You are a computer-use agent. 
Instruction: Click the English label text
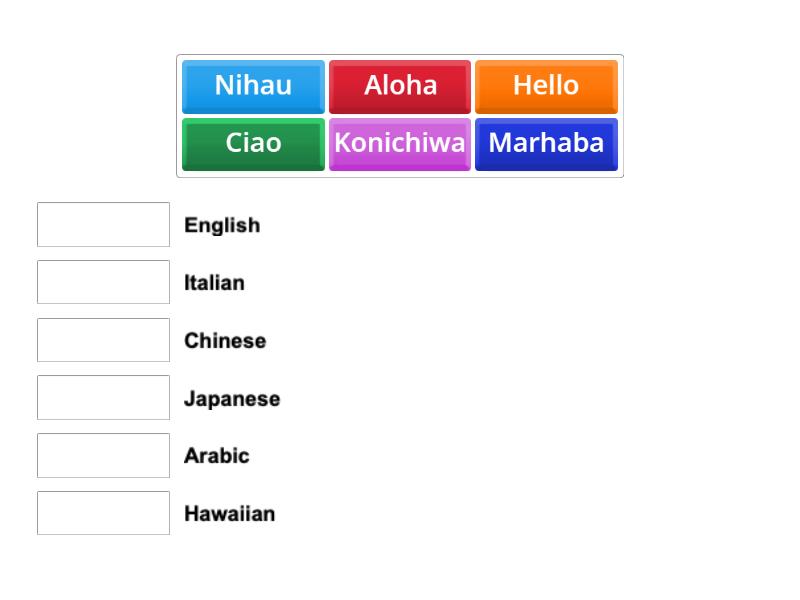pyautogui.click(x=222, y=225)
